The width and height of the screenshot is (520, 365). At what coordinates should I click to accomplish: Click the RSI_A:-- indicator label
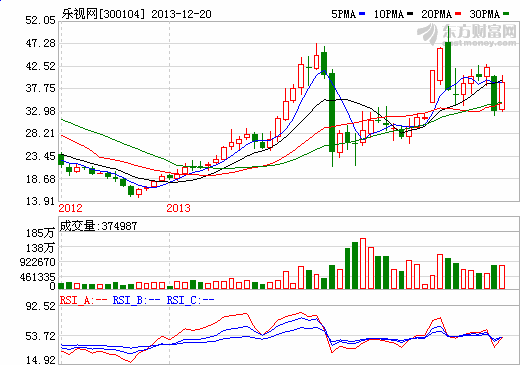[83, 300]
